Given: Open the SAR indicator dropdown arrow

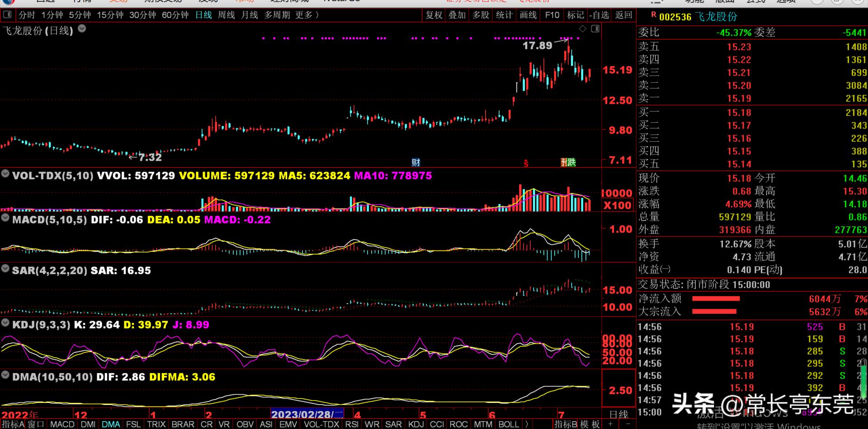Looking at the screenshot, I should [x=5, y=268].
